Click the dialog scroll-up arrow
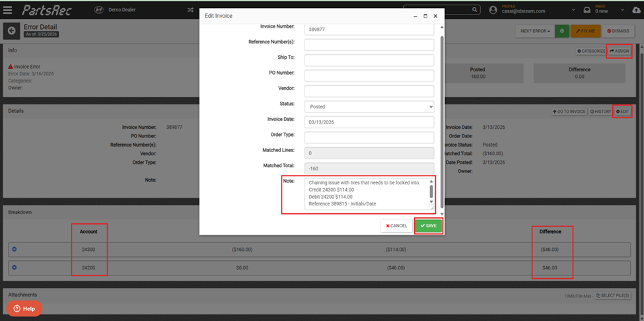 click(x=442, y=27)
